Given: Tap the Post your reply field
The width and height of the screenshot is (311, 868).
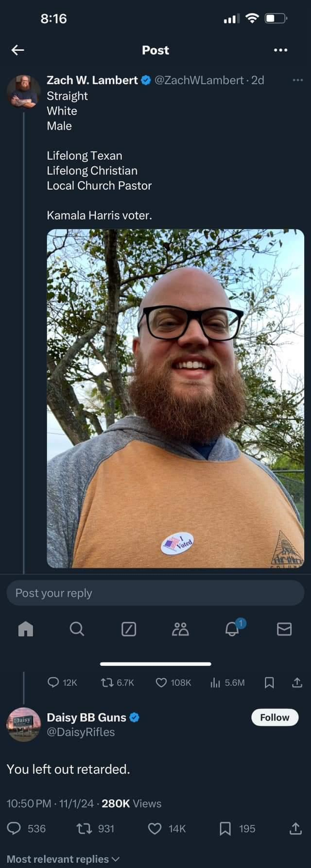Looking at the screenshot, I should point(155,593).
